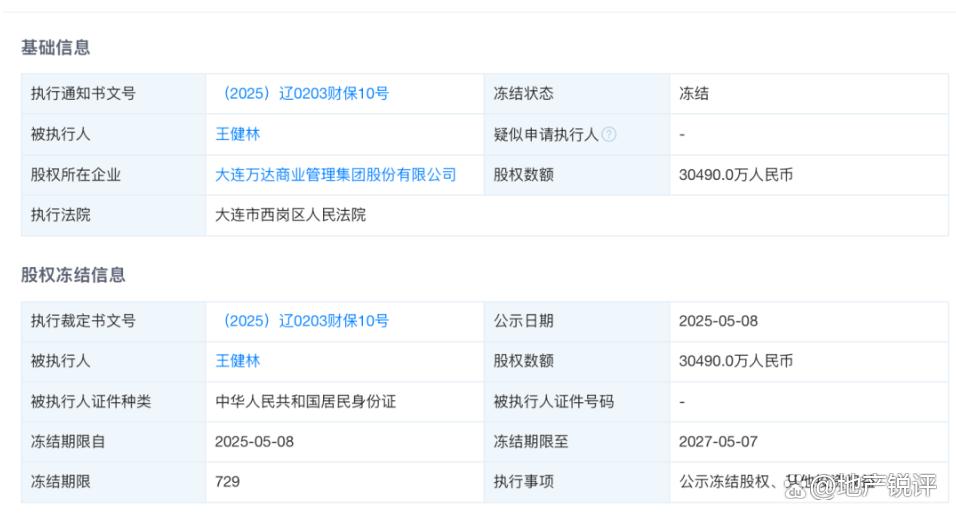Click the 执行事项 label cell
The width and height of the screenshot is (956, 519).
pyautogui.click(x=577, y=482)
